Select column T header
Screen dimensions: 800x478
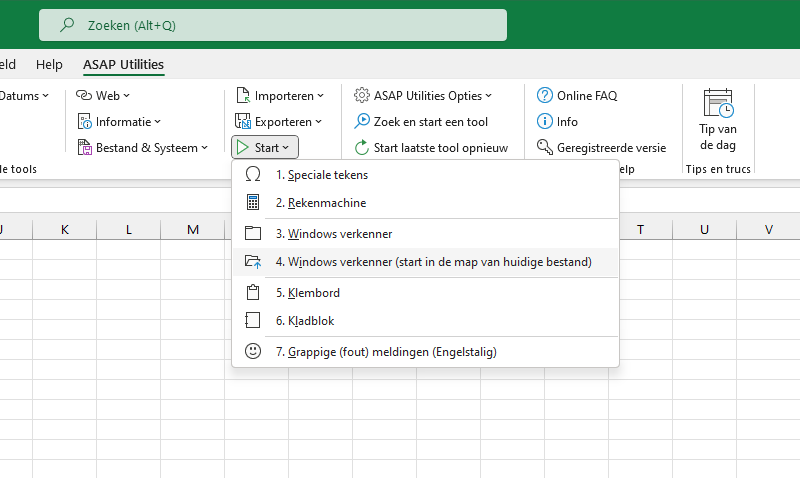click(640, 230)
